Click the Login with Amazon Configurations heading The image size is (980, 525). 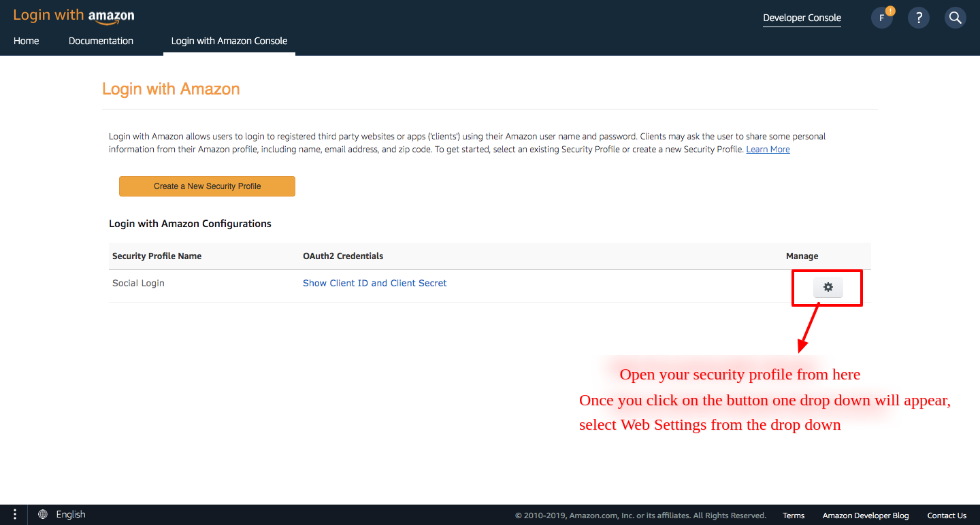[190, 224]
